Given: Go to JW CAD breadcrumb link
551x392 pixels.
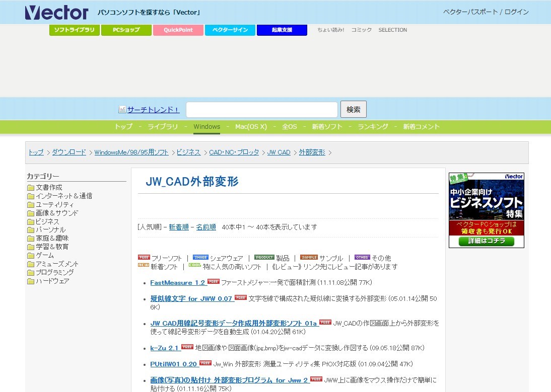Looking at the screenshot, I should click(x=279, y=152).
